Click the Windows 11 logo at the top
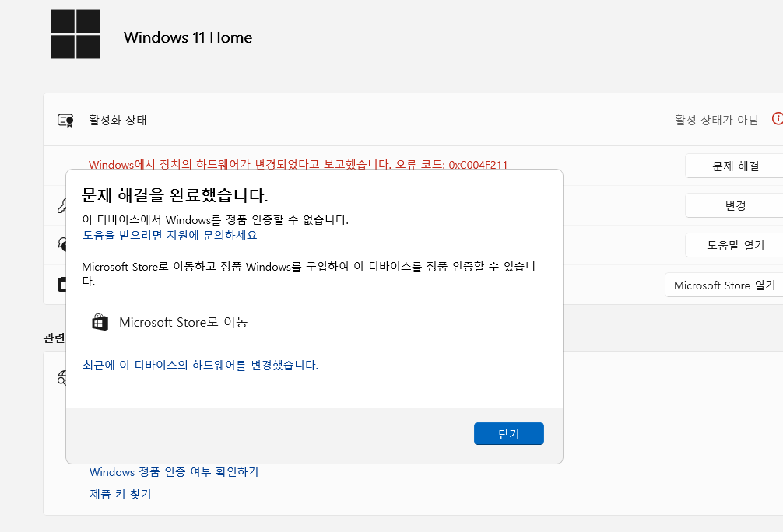 pyautogui.click(x=75, y=34)
